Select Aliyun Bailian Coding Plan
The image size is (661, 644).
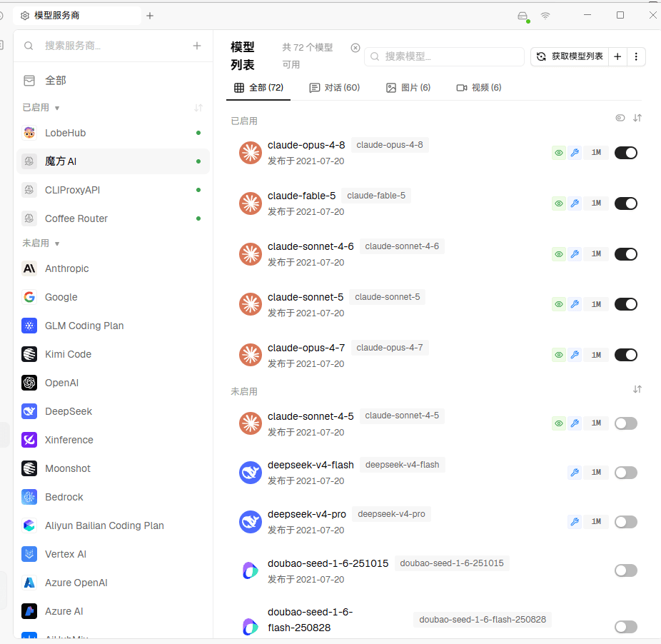tap(113, 526)
